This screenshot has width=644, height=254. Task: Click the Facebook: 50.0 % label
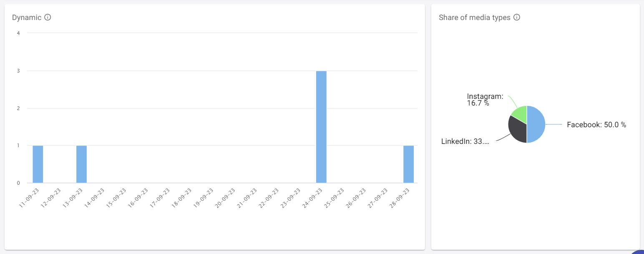click(596, 125)
